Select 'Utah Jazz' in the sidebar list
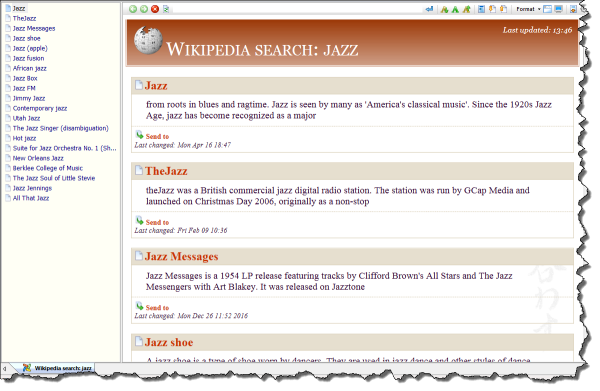The height and width of the screenshot is (391, 600). 26,118
